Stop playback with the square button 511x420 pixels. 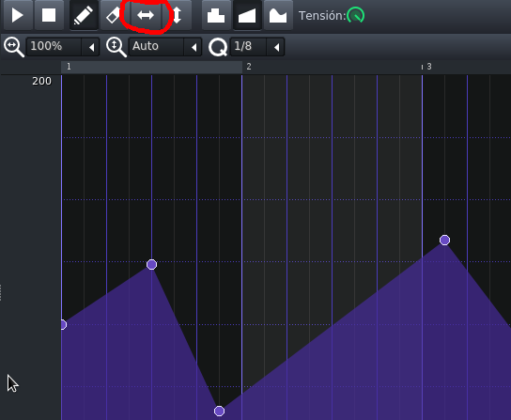pos(49,15)
